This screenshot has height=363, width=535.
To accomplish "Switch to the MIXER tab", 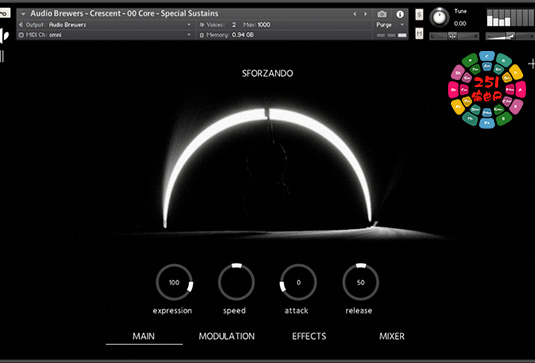I will (392, 336).
